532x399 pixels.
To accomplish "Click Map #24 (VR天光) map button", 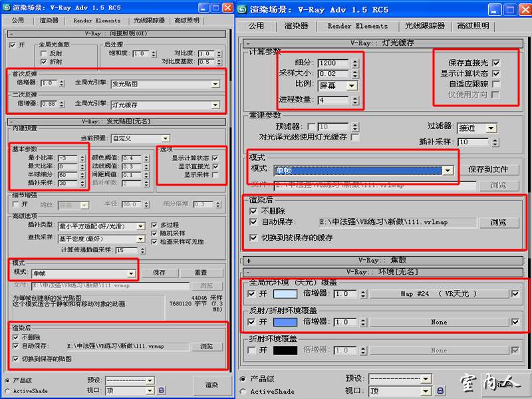I will [x=440, y=294].
